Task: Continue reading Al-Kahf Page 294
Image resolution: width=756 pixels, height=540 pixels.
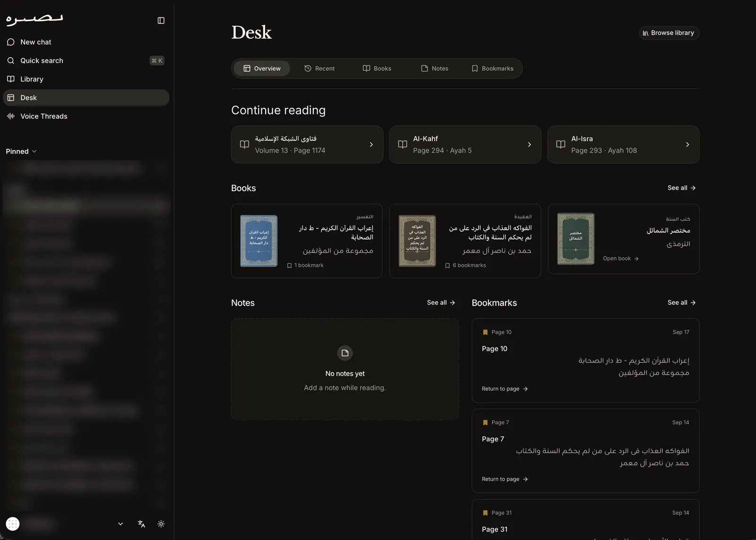Action: pos(465,145)
